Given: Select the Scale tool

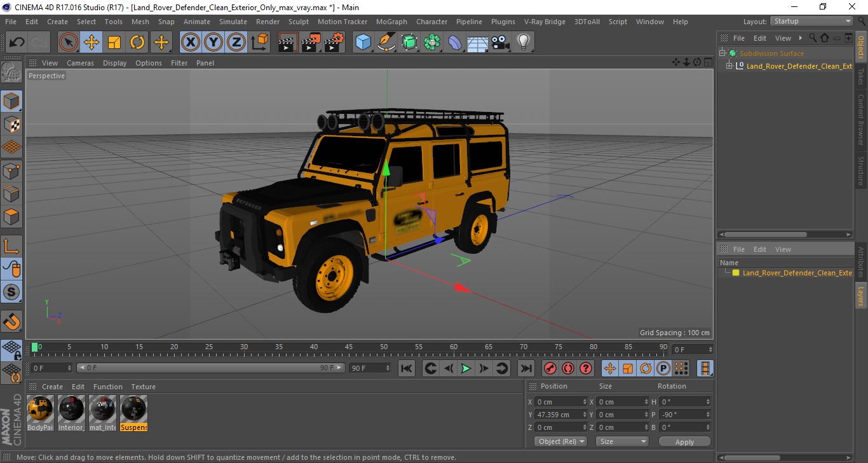Looking at the screenshot, I should point(114,43).
